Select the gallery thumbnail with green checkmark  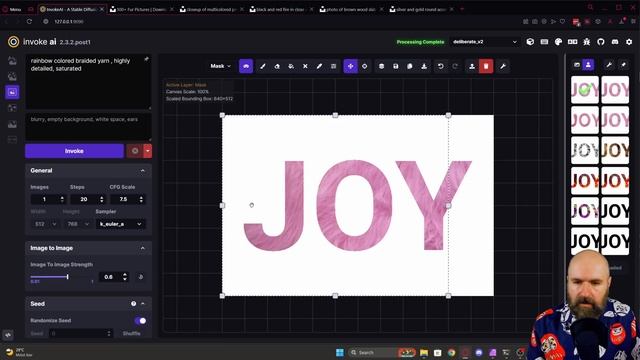(585, 90)
